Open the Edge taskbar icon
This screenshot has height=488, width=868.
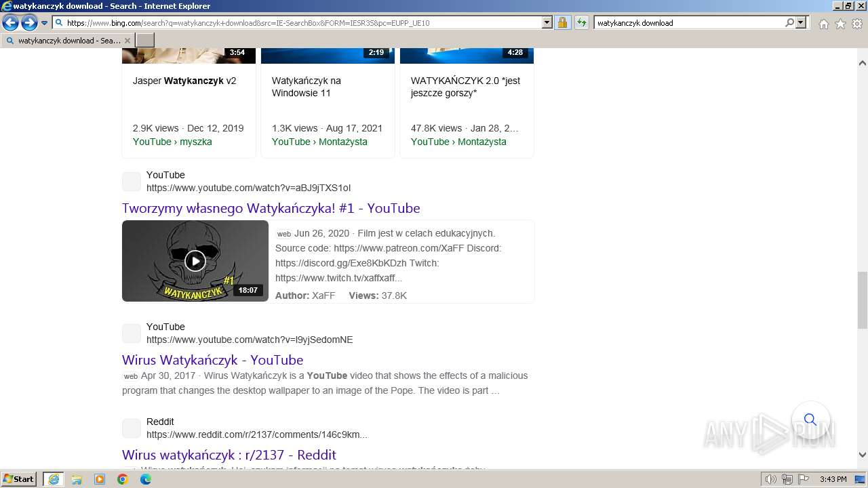click(146, 479)
